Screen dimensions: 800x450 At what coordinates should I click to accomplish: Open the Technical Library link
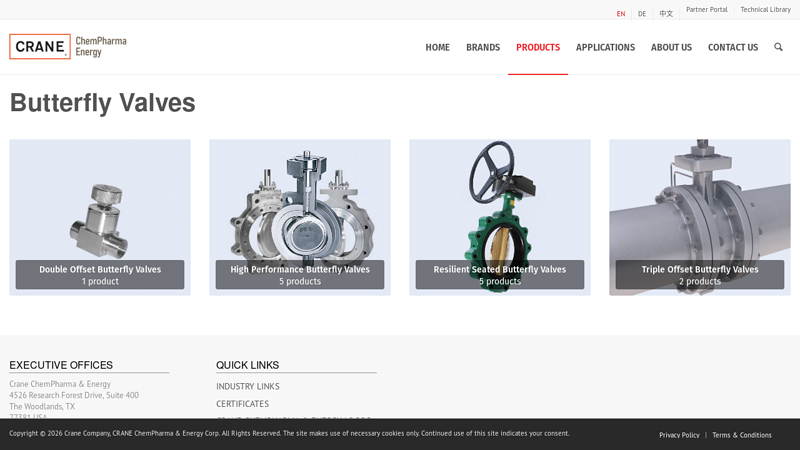(765, 9)
